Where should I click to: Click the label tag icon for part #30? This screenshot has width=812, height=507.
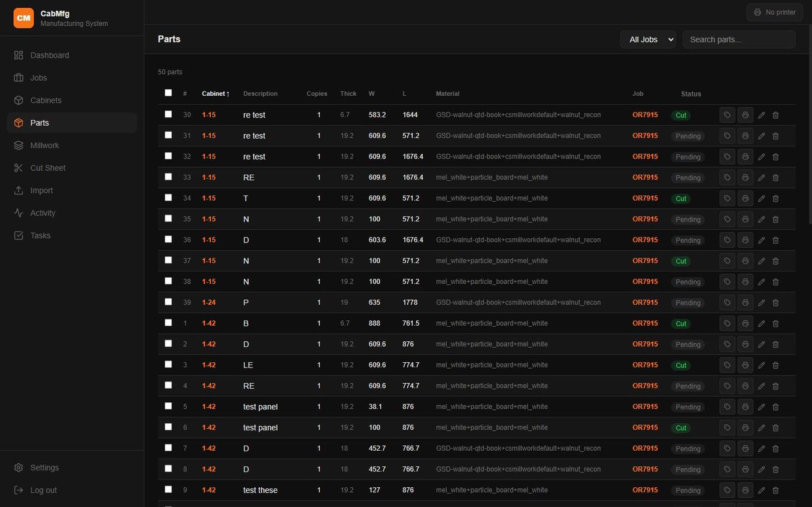tap(727, 115)
